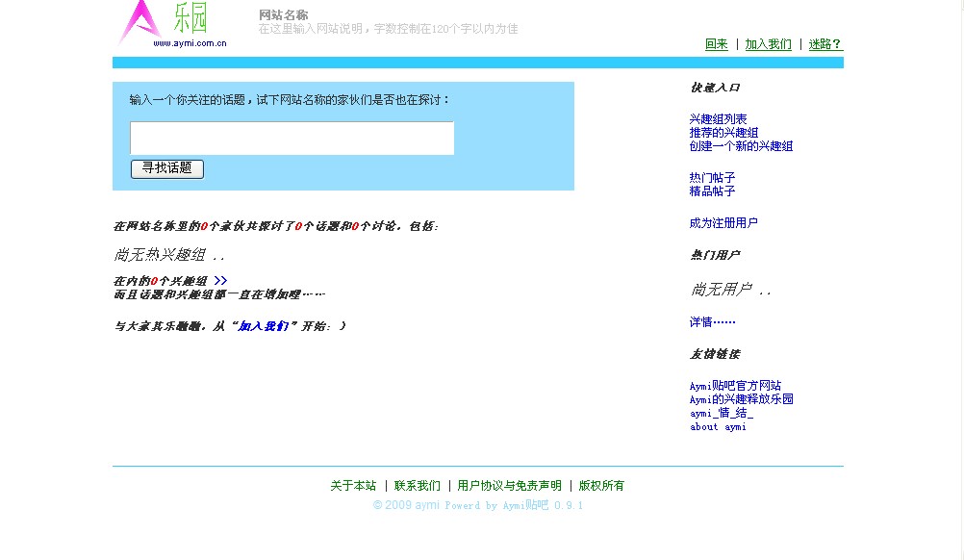Open the about aymi link

(718, 426)
